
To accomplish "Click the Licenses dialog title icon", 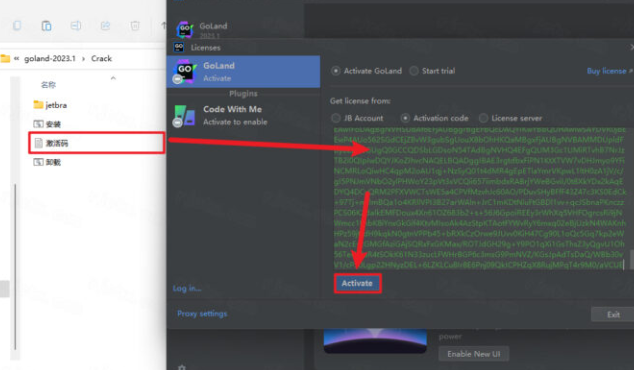I will coord(179,47).
